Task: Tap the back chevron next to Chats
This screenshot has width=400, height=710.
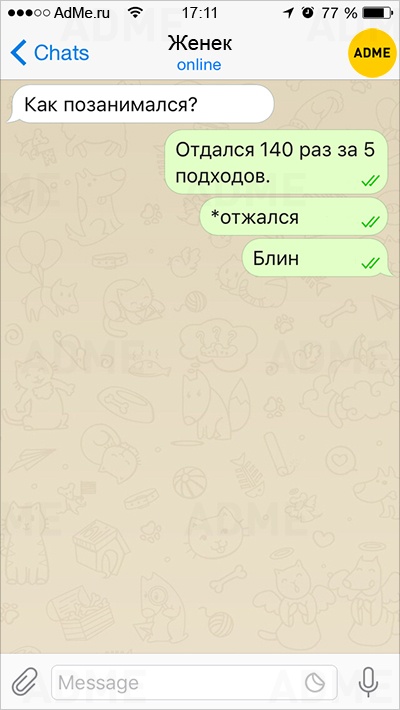Action: (19, 53)
